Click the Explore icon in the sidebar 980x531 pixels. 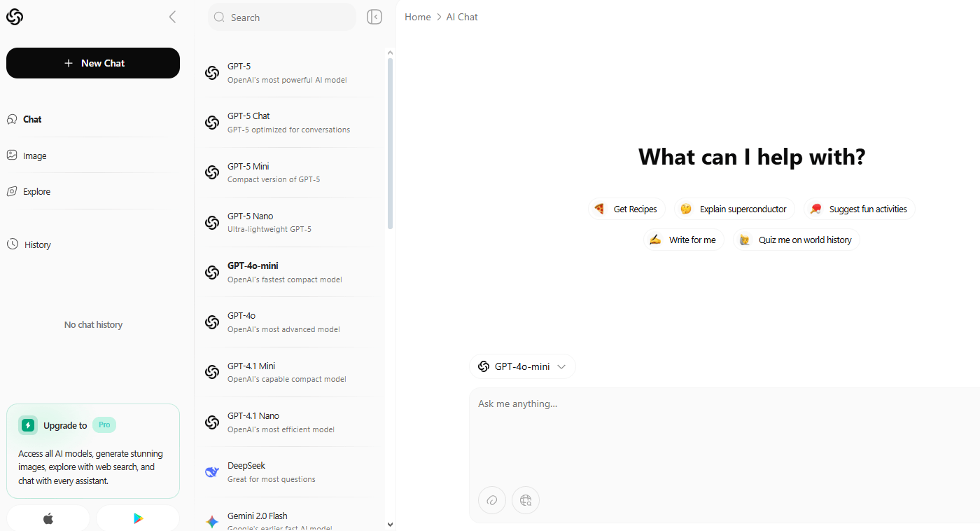(11, 191)
